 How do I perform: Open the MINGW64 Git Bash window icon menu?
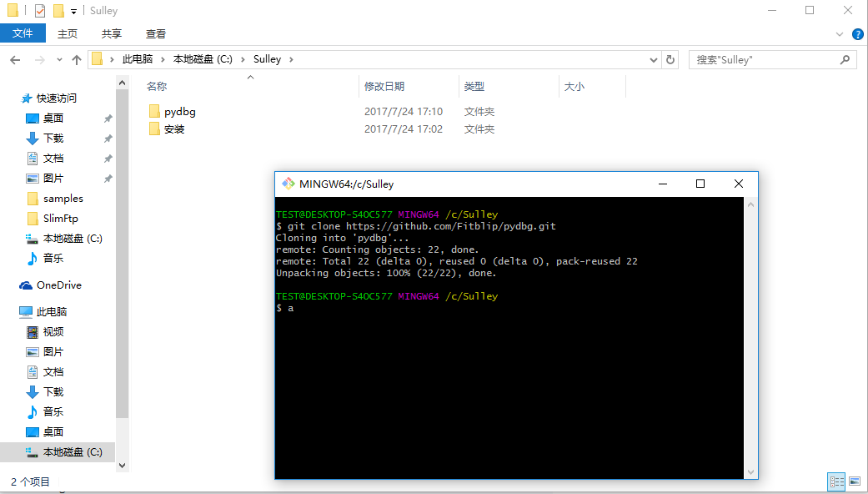[x=288, y=184]
